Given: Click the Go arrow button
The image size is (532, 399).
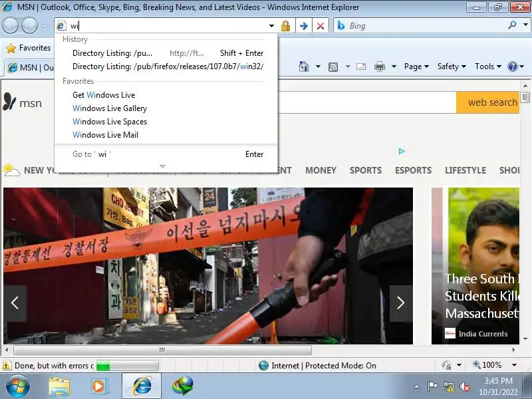Looking at the screenshot, I should [x=304, y=26].
